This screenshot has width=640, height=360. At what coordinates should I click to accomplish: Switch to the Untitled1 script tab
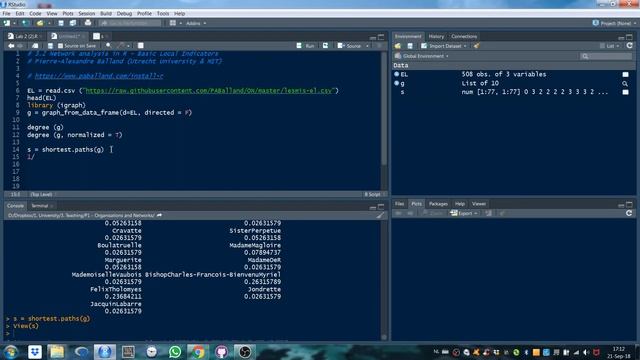68,36
